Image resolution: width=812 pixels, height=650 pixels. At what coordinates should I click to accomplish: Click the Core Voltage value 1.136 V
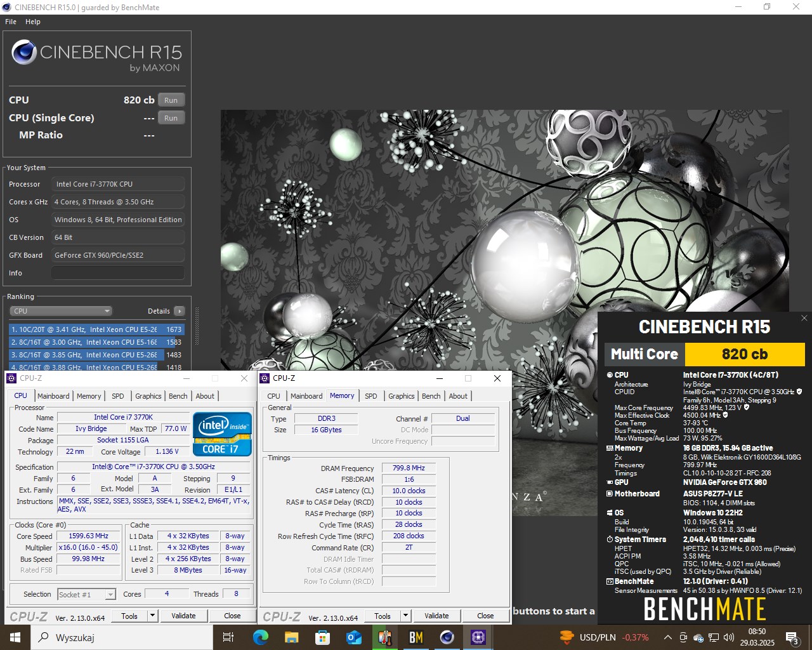point(167,451)
